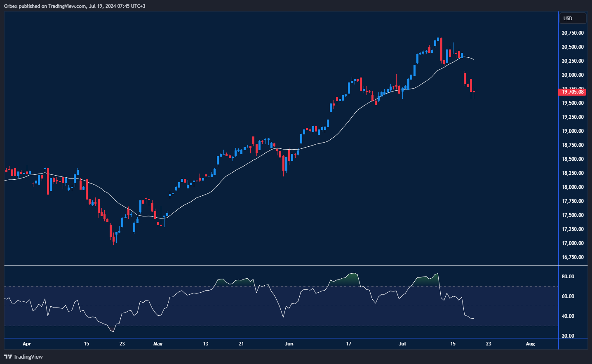The image size is (592, 364).
Task: Select the May date on time axis
Action: pyautogui.click(x=158, y=344)
